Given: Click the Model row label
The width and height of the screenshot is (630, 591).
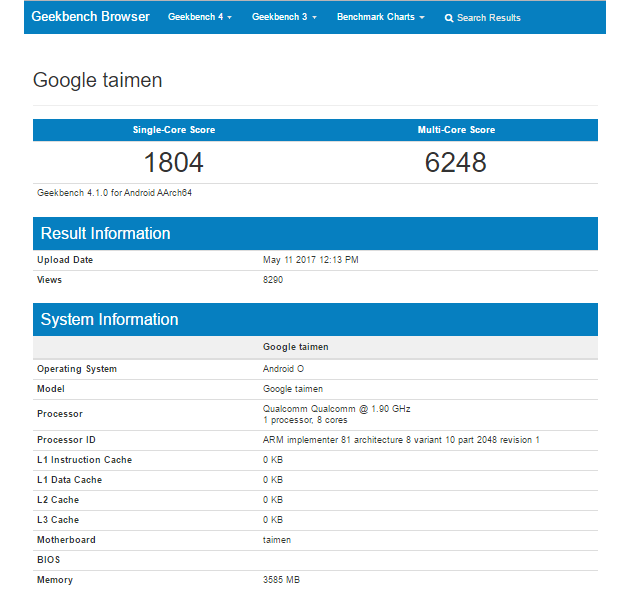Looking at the screenshot, I should 51,389.
